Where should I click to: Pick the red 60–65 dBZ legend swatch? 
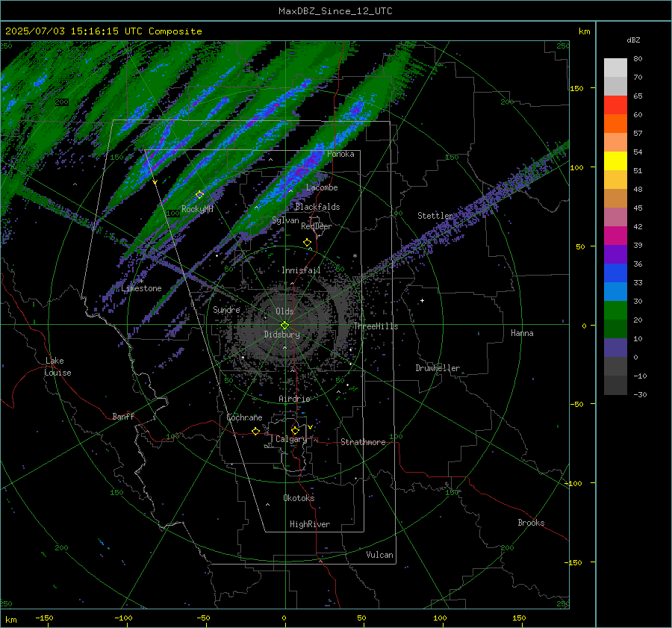615,105
